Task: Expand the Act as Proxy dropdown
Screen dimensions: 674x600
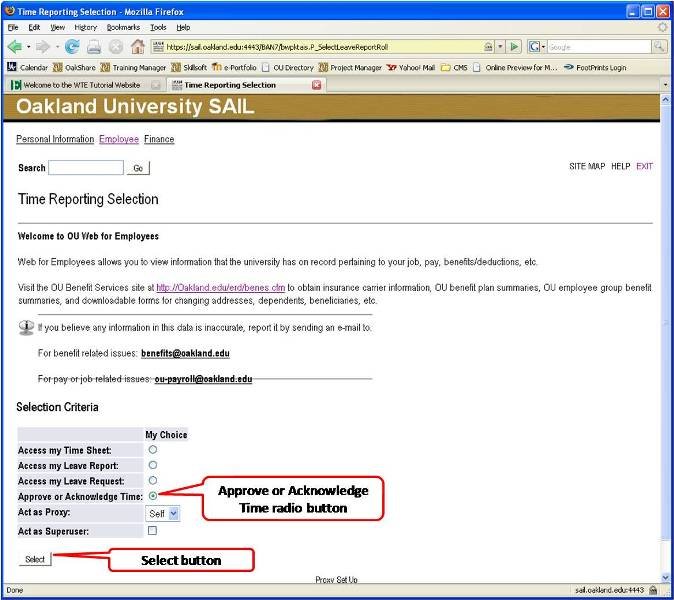Action: [x=162, y=513]
